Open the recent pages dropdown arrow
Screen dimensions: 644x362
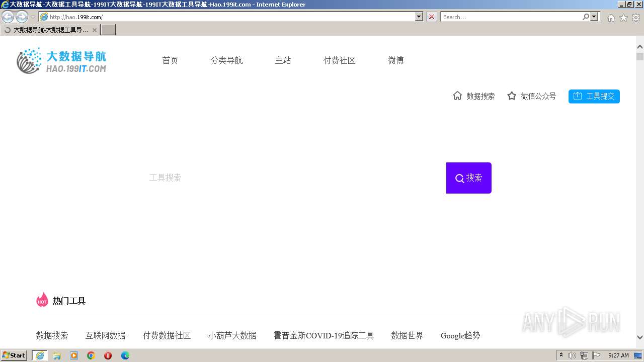[x=33, y=17]
